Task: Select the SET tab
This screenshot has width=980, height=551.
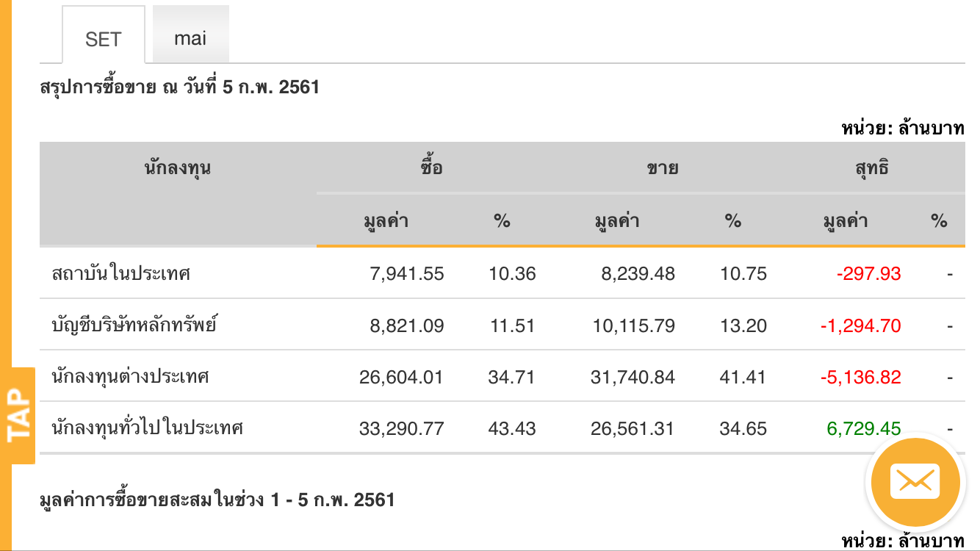Action: [103, 39]
